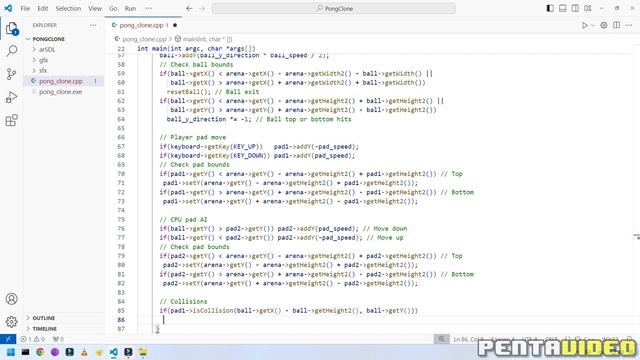This screenshot has width=640, height=360.
Task: Open the View menu
Action: tap(95, 8)
